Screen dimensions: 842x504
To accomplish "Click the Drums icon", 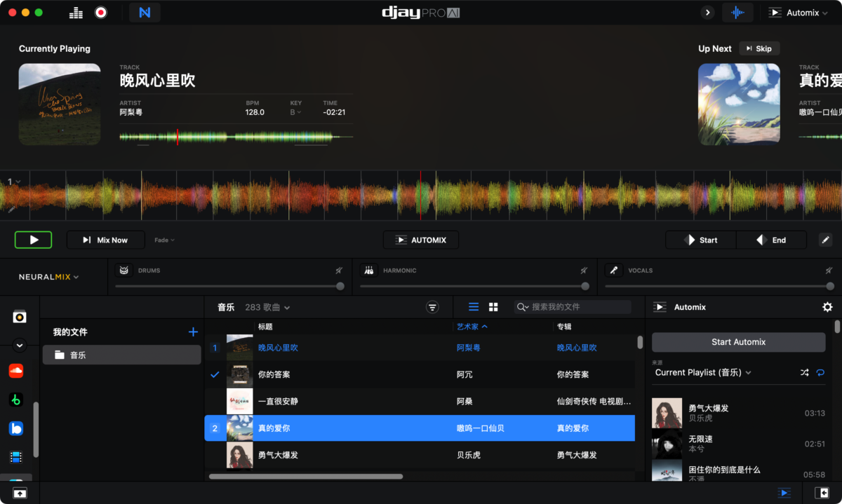I will [x=124, y=270].
